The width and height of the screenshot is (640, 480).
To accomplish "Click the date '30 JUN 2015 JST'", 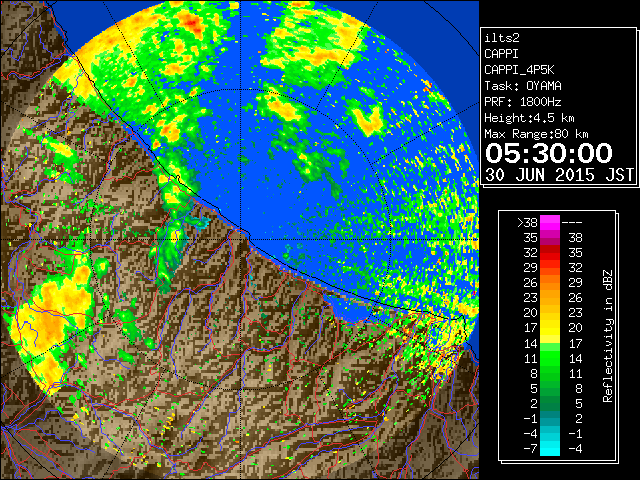I will [559, 175].
